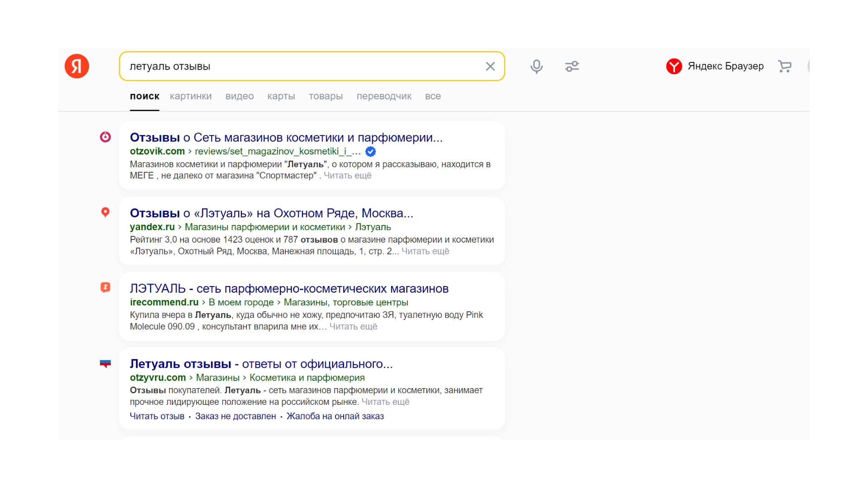The height and width of the screenshot is (488, 868).
Task: Click the yandex.ru domain link
Action: (152, 227)
